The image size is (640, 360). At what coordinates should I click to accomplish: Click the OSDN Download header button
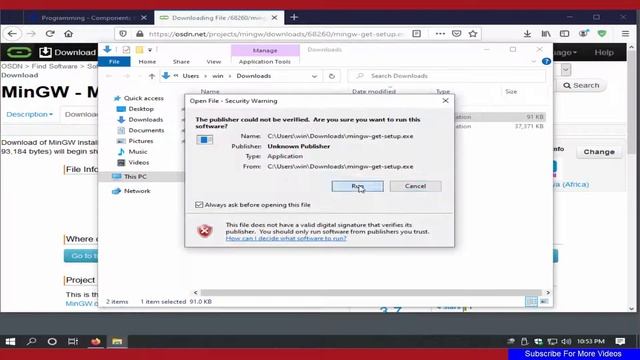68,52
